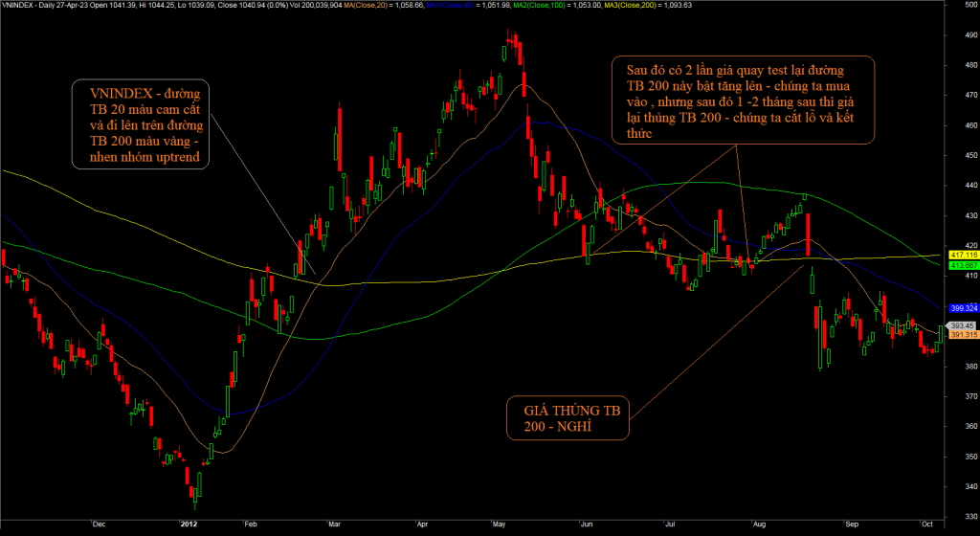
Task: Click the 'Mar' label on time axis
Action: click(x=334, y=525)
